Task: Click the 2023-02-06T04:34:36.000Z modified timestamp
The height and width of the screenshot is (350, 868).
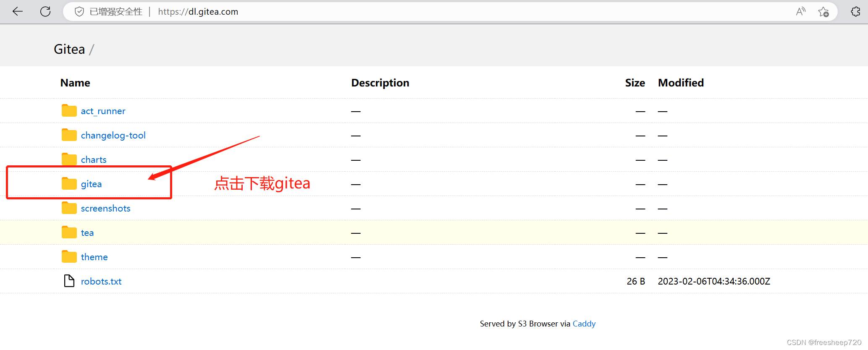Action: (x=714, y=281)
